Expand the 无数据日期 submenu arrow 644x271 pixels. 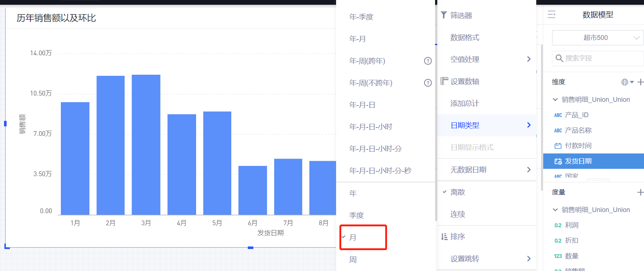point(529,170)
